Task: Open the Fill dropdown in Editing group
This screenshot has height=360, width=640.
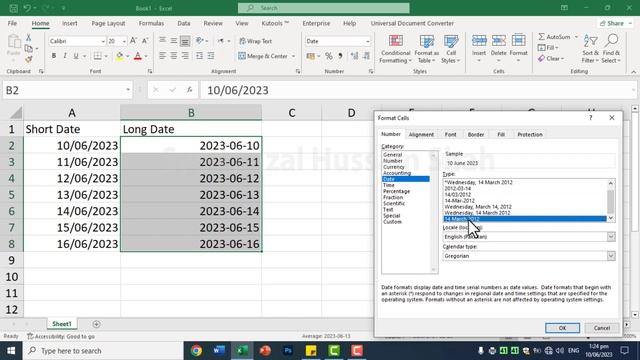Action: (x=549, y=48)
